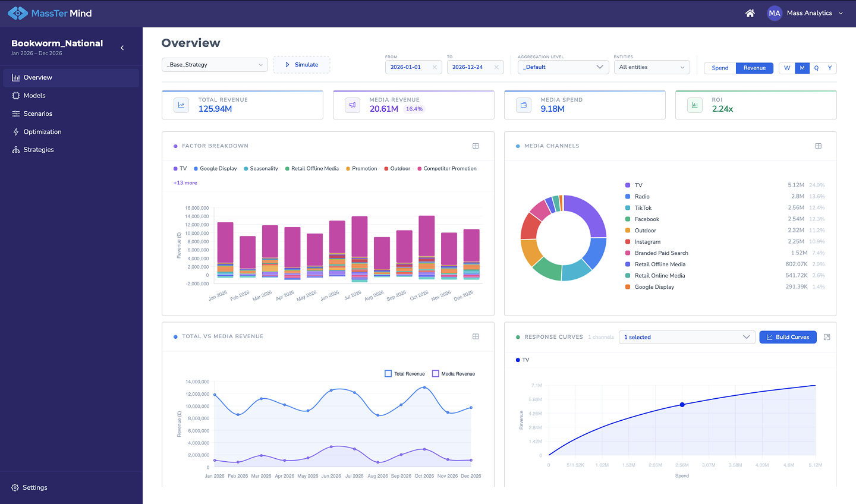Screen dimensions: 856x504
Task: Click the Build Curves button
Action: (788, 337)
